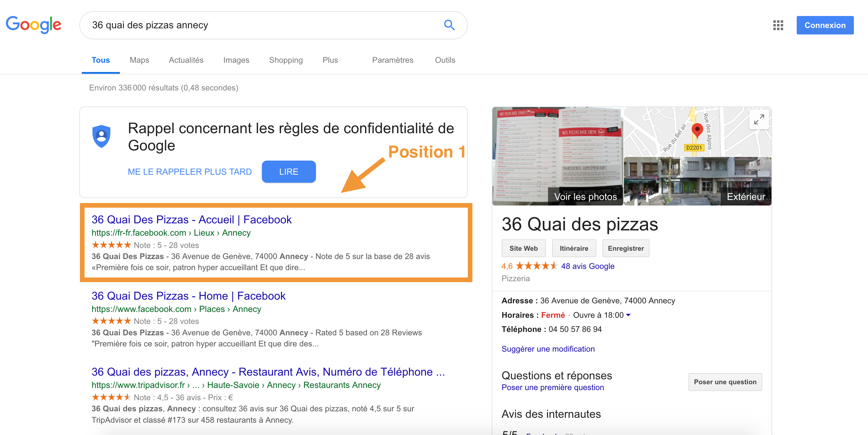The image size is (868, 435).
Task: Click the address '36 Avenue de Genève, 74000 Annecy'
Action: [x=608, y=301]
